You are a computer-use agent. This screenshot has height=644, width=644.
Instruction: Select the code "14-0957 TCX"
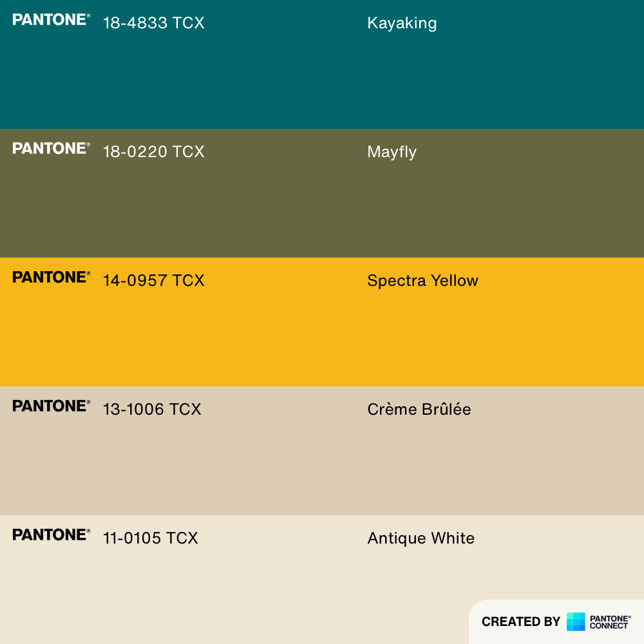(x=154, y=281)
